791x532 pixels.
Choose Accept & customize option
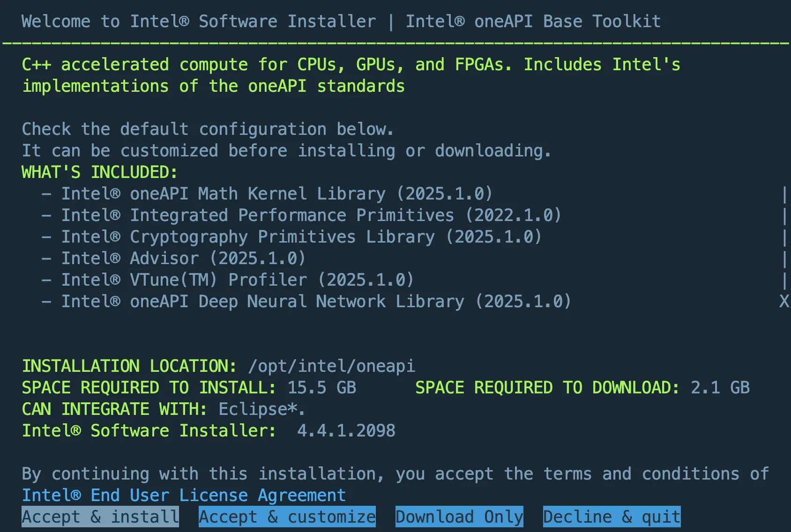pos(287,517)
